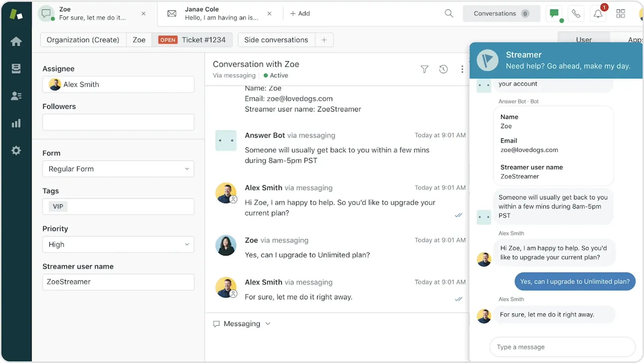Click the Answer Bot response-time message

click(337, 155)
